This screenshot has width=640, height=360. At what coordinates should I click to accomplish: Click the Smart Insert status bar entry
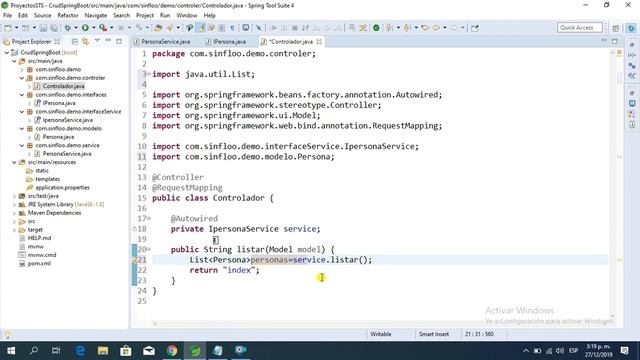click(433, 334)
